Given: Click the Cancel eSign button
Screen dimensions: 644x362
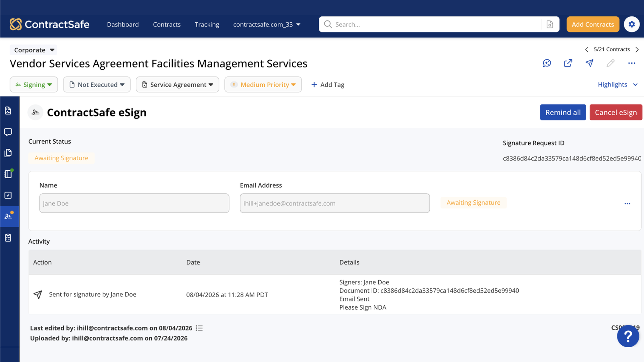Looking at the screenshot, I should click(x=616, y=112).
